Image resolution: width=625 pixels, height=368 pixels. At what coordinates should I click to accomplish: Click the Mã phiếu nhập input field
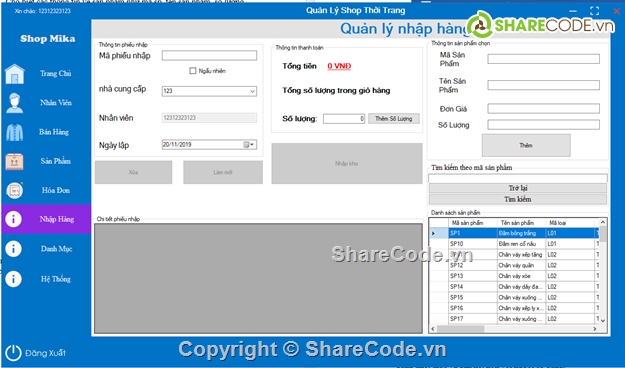(x=209, y=55)
